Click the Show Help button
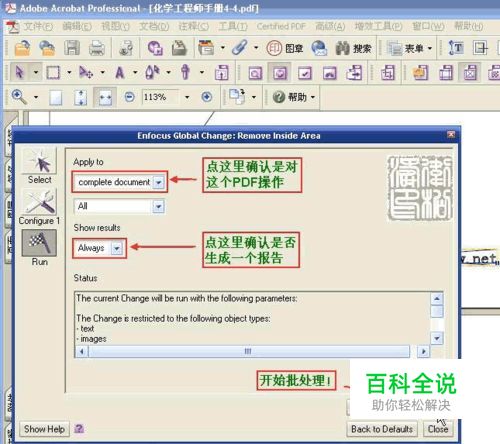This screenshot has width=500, height=444. pos(44,429)
